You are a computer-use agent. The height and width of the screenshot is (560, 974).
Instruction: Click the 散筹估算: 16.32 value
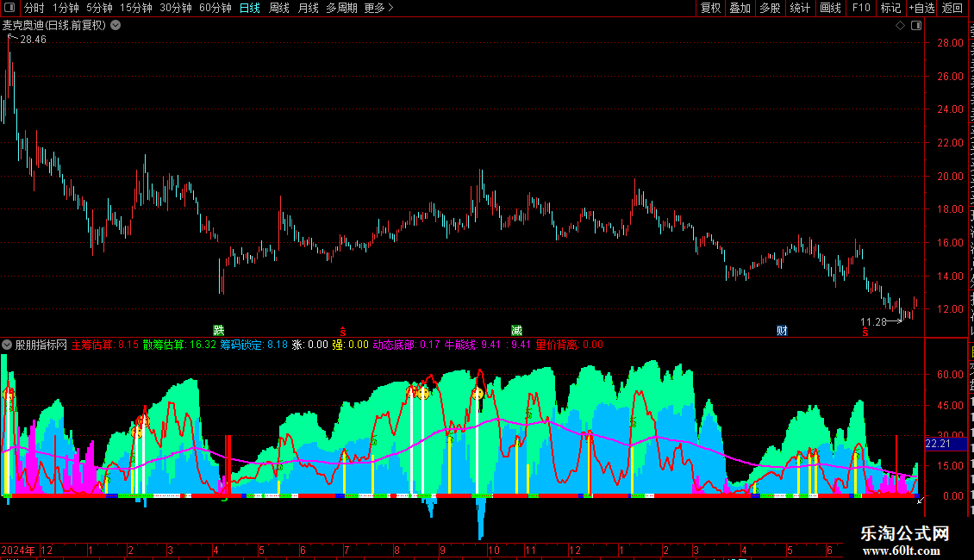coord(179,345)
